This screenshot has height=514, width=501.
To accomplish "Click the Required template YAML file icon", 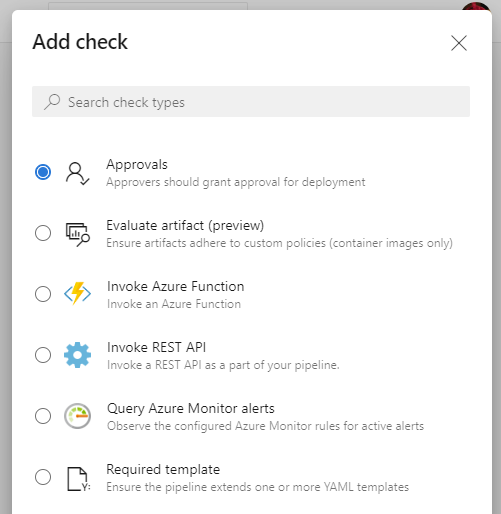I will pos(79,479).
